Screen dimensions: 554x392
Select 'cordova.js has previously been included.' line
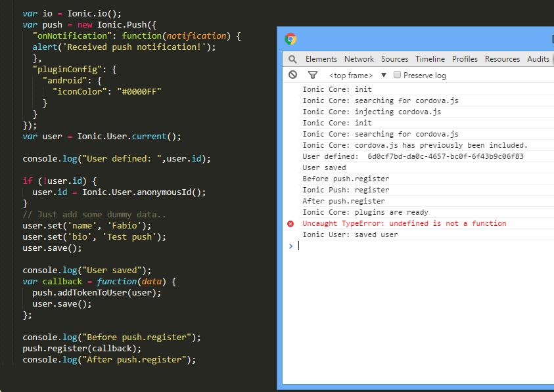[x=415, y=145]
